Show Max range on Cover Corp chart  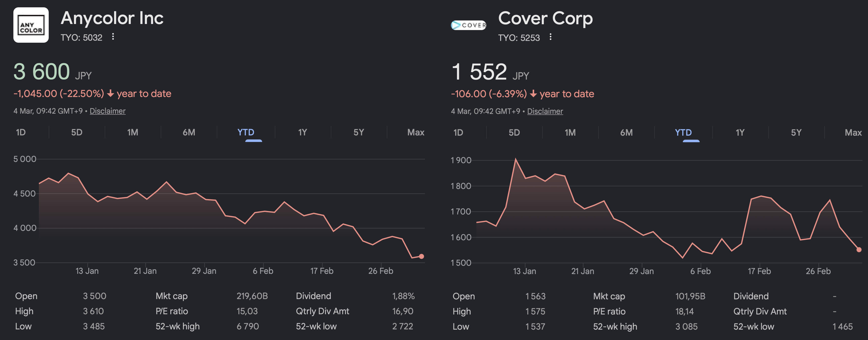point(853,133)
